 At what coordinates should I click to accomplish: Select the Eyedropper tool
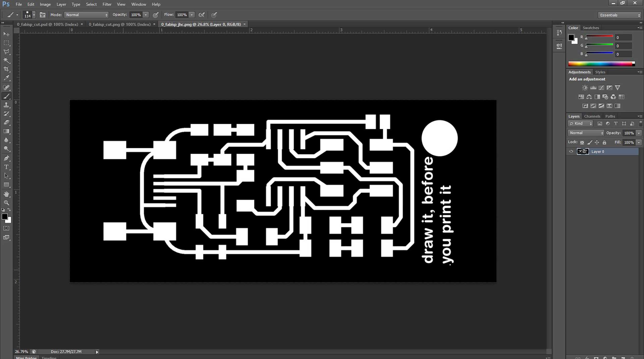pyautogui.click(x=6, y=78)
